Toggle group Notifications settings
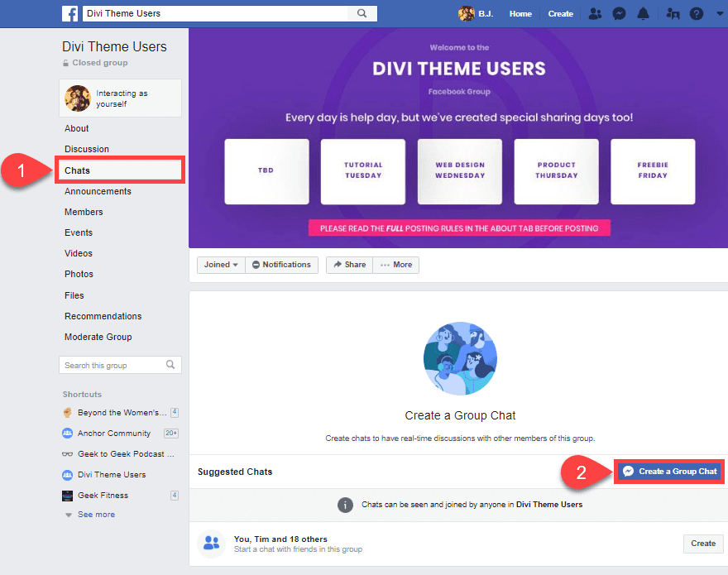 point(281,265)
